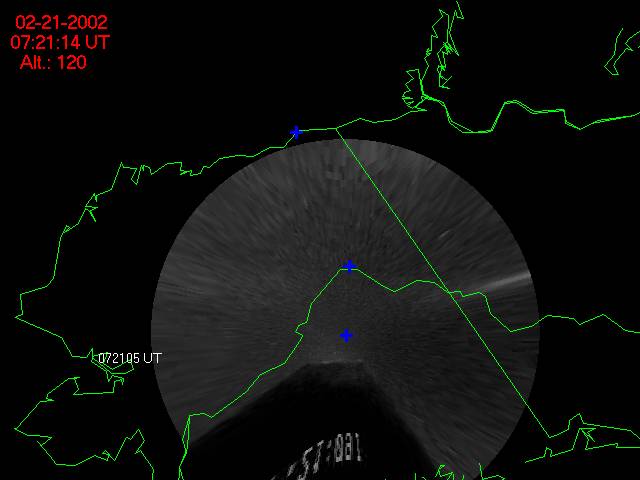
Task: Select the blue cross marker on the upper coastline
Action: point(296,132)
